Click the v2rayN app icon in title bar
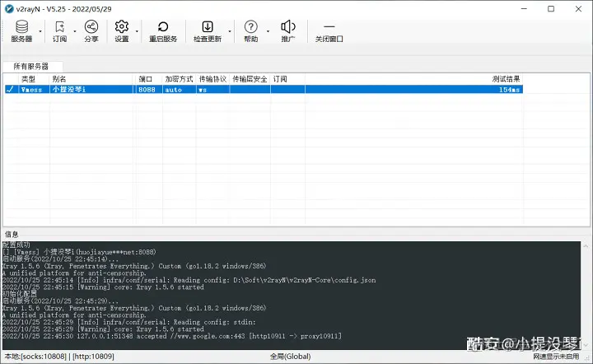This screenshot has height=364, width=593. tap(9, 9)
